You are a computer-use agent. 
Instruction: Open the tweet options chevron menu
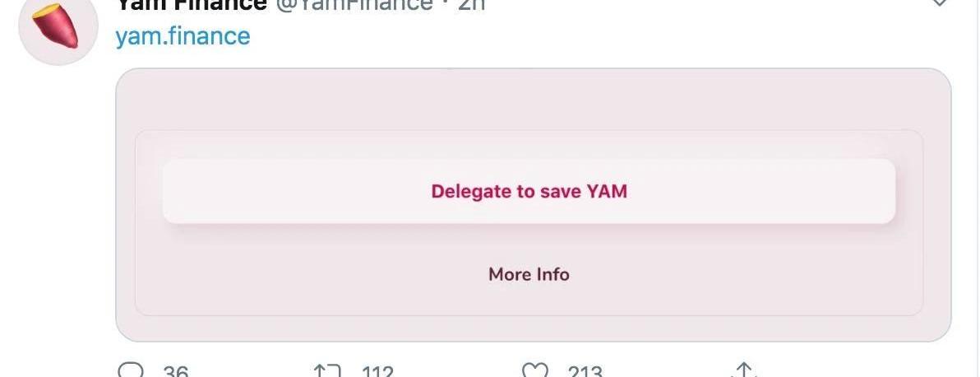[x=940, y=3]
